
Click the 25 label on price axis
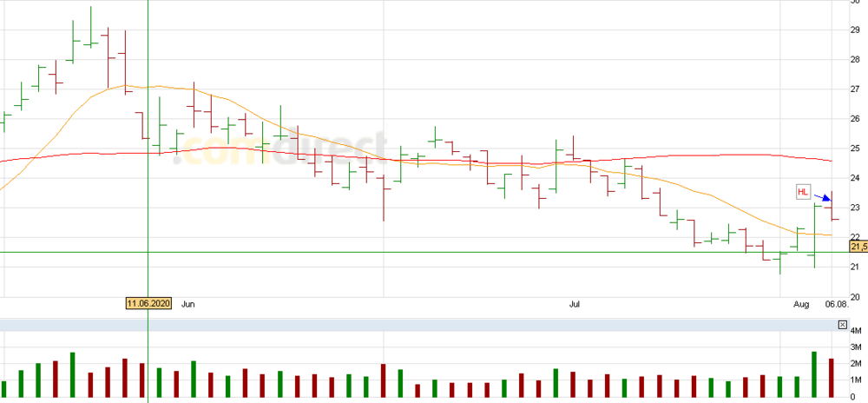[855, 149]
